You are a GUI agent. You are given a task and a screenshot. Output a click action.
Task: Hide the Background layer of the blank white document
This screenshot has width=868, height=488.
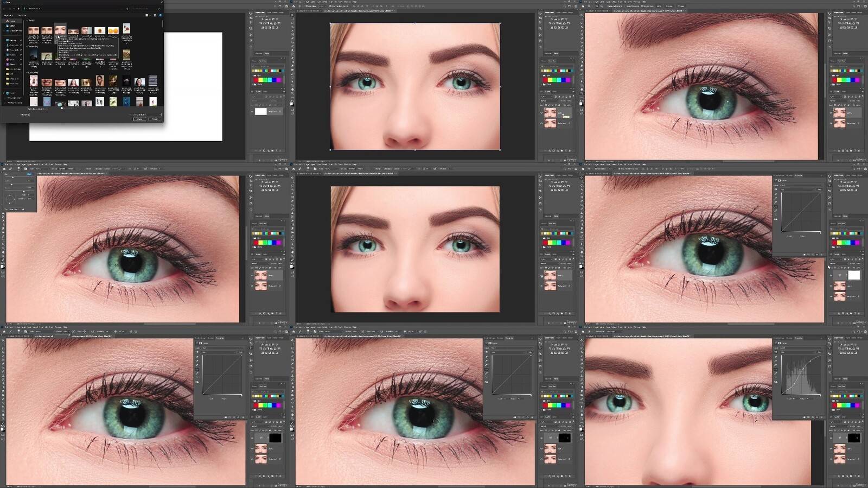tap(253, 111)
